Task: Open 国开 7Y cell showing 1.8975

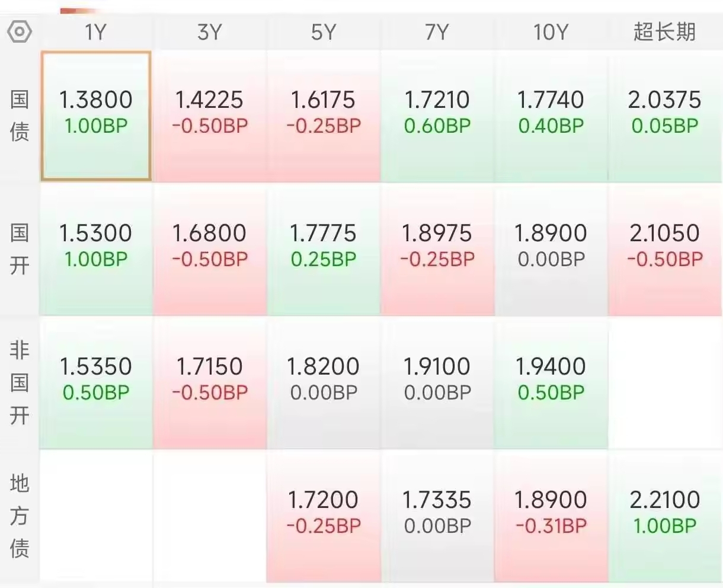Action: tap(437, 250)
